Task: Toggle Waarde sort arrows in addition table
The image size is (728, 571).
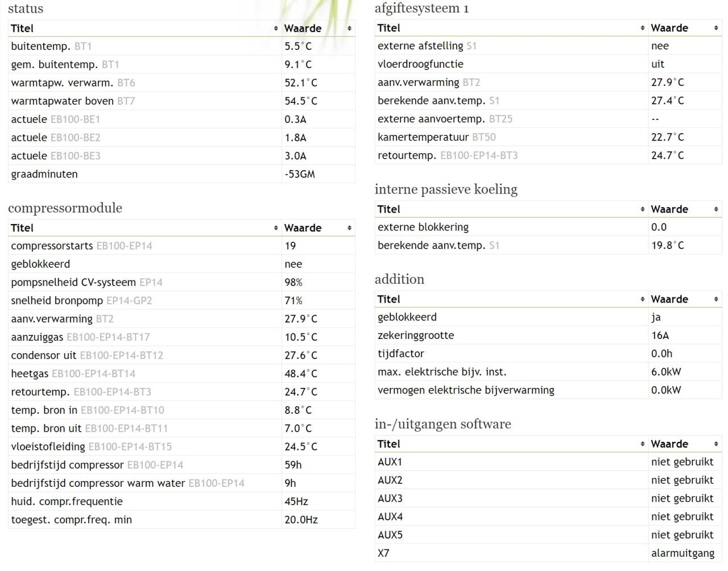Action: coord(715,299)
